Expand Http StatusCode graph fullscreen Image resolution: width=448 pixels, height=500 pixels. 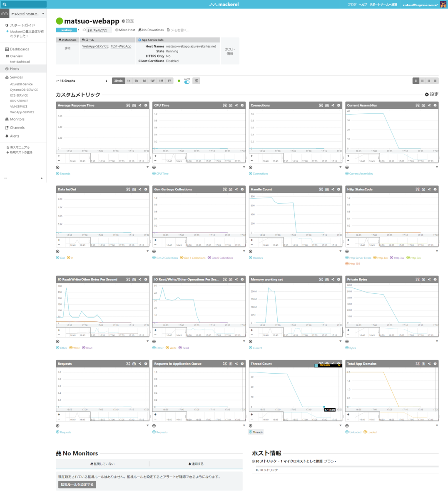pos(418,189)
